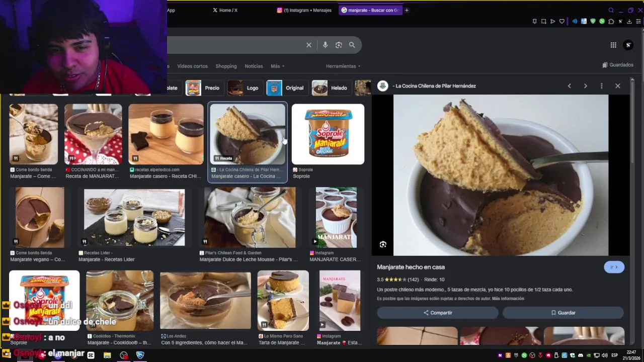This screenshot has height=362, width=644.
Task: Open a new browser tab
Action: (407, 10)
